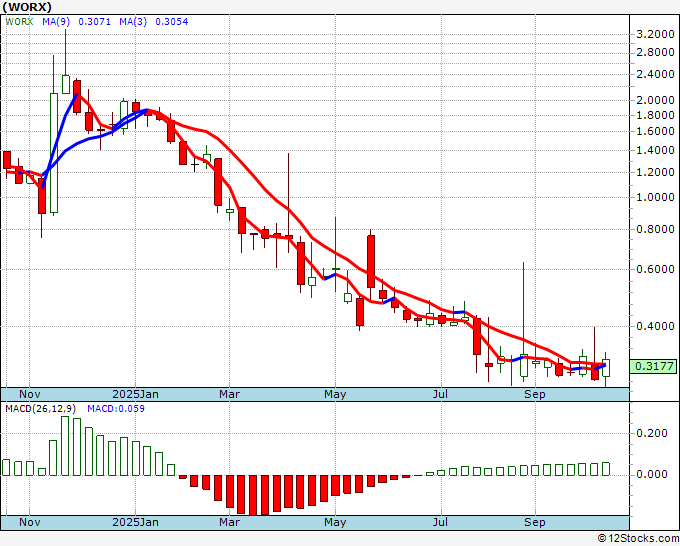Select the WORX legend label
The height and width of the screenshot is (546, 680).
(19, 22)
